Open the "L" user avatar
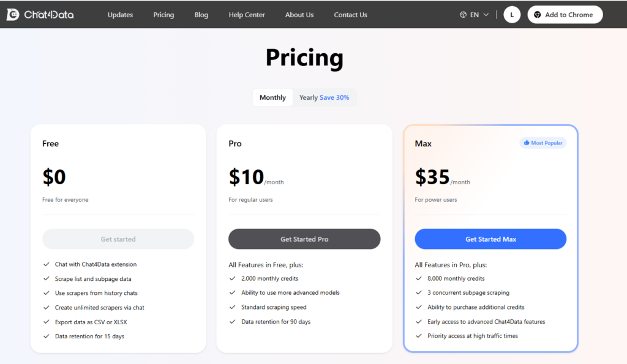This screenshot has height=364, width=627. [512, 14]
